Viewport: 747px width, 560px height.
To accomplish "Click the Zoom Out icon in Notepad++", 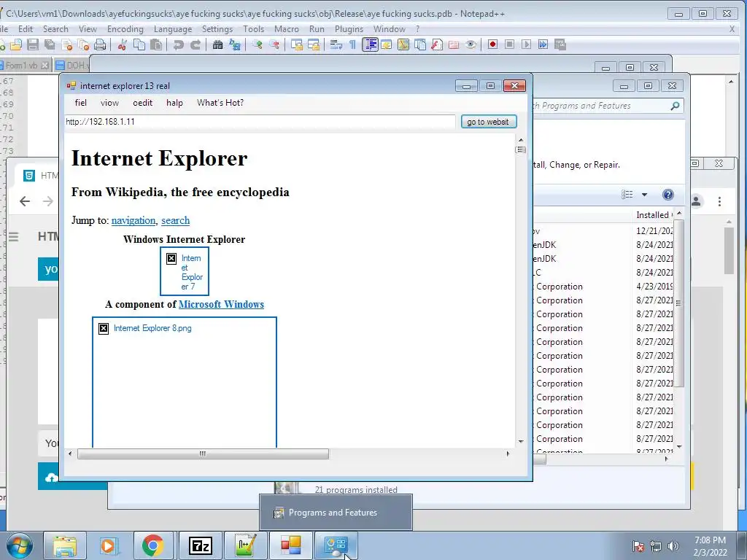I will (274, 44).
